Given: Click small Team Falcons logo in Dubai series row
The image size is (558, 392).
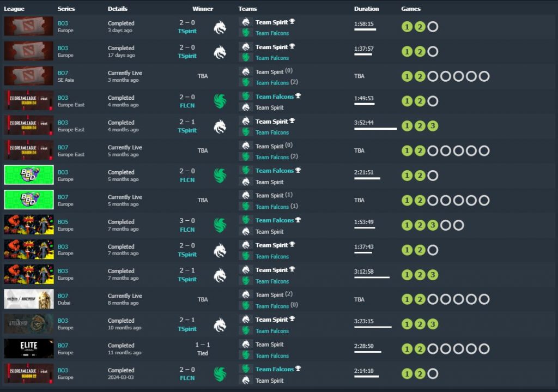Looking at the screenshot, I should (x=246, y=306).
